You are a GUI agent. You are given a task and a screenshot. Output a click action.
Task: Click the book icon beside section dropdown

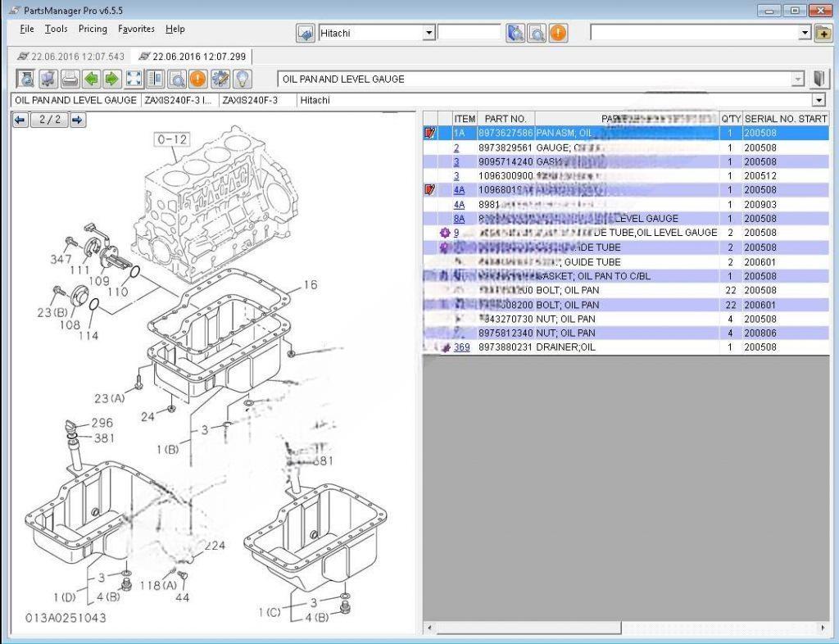pyautogui.click(x=819, y=79)
